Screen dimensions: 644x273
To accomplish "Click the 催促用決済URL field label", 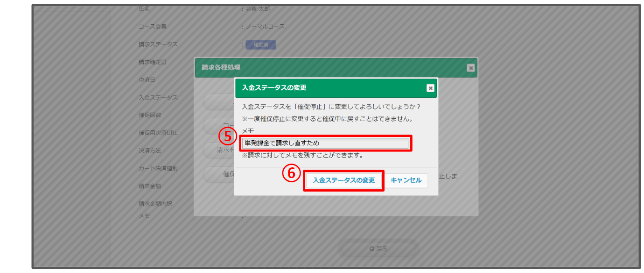I will [x=158, y=133].
